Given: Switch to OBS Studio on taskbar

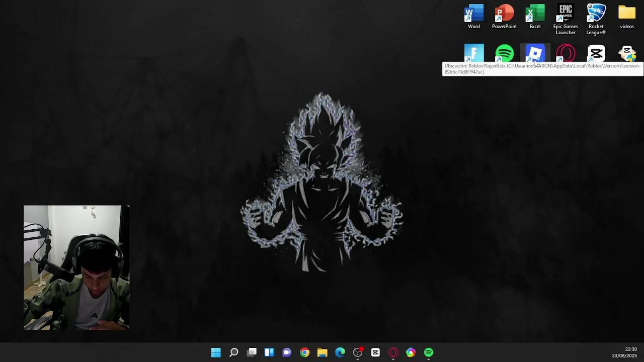Looking at the screenshot, I should pyautogui.click(x=358, y=352).
